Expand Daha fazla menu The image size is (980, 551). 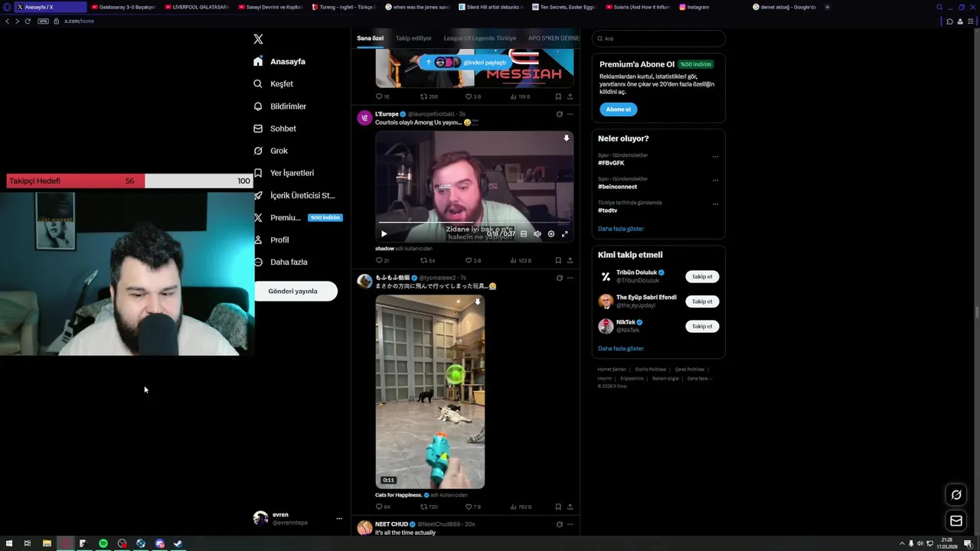coord(280,262)
